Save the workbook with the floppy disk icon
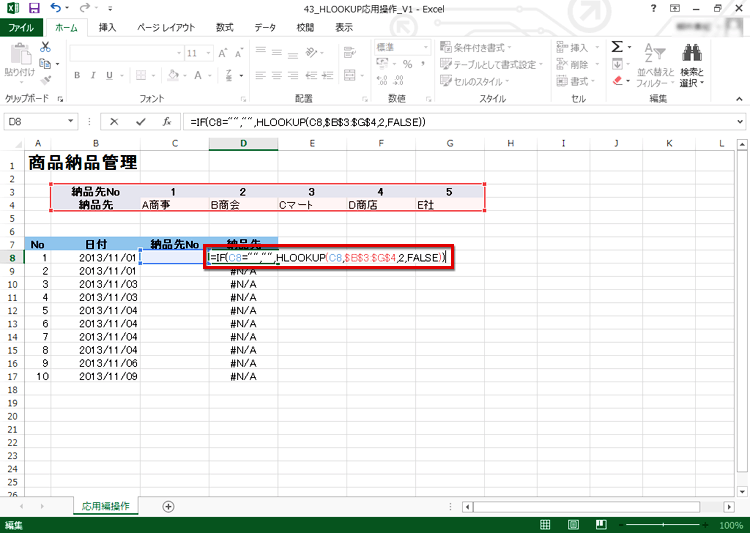The image size is (750, 533). pos(34,8)
